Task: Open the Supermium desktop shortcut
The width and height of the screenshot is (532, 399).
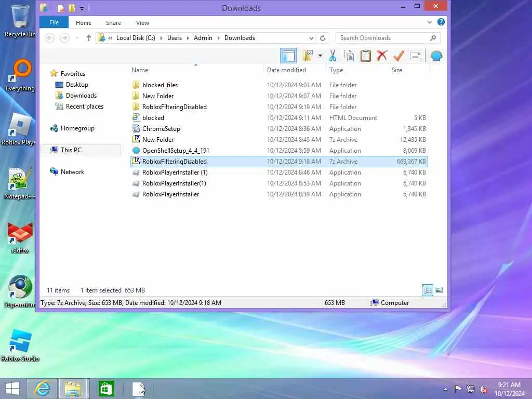Action: pos(20,291)
